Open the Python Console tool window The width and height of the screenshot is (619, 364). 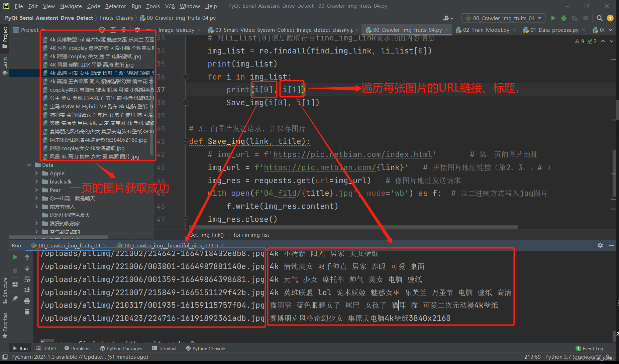click(205, 348)
